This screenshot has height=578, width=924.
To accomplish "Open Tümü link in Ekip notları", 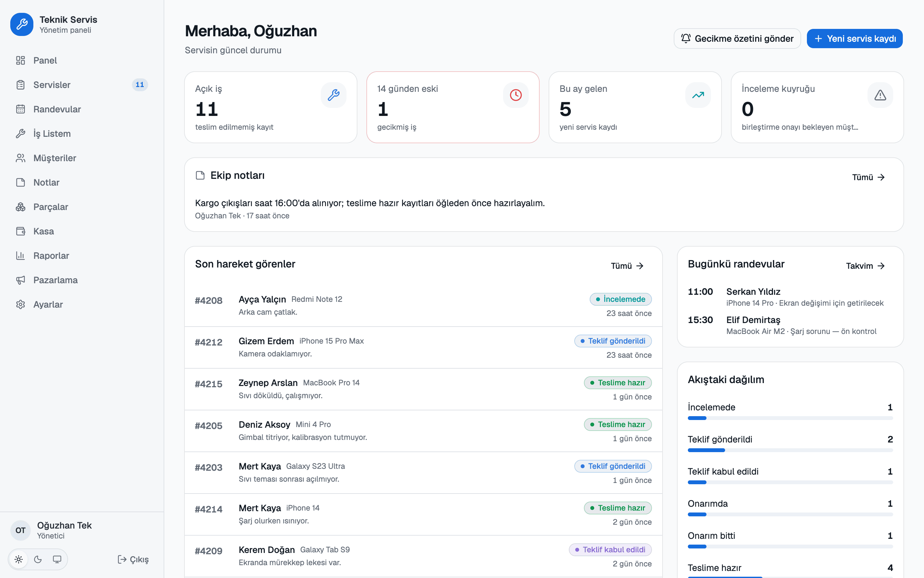I will 868,177.
